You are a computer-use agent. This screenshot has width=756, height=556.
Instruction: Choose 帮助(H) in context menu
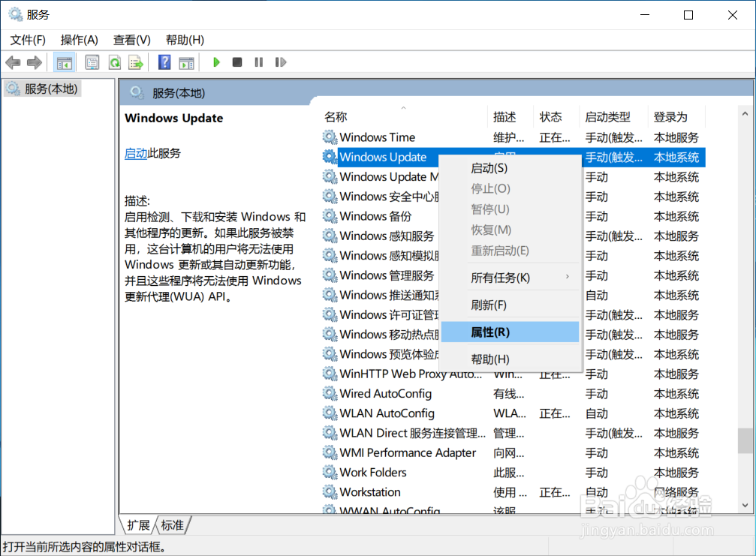coord(510,359)
